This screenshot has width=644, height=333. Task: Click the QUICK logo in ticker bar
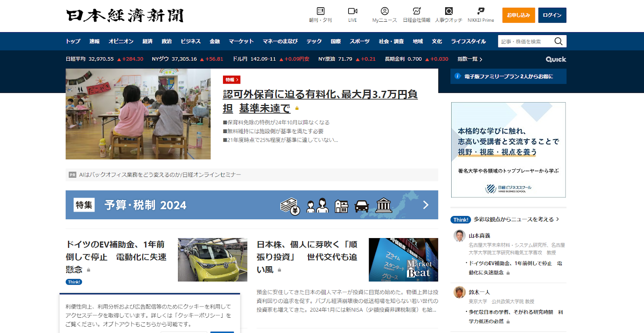(556, 59)
